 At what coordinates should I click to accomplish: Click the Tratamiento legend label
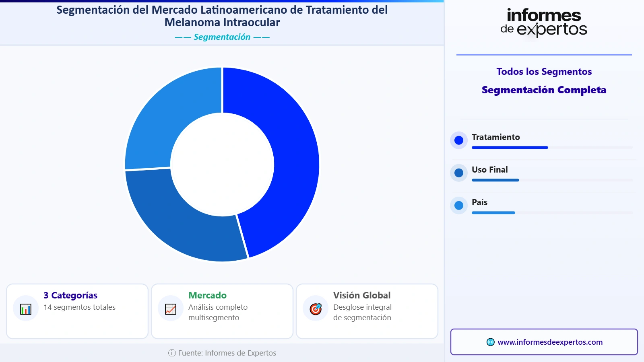tap(495, 137)
